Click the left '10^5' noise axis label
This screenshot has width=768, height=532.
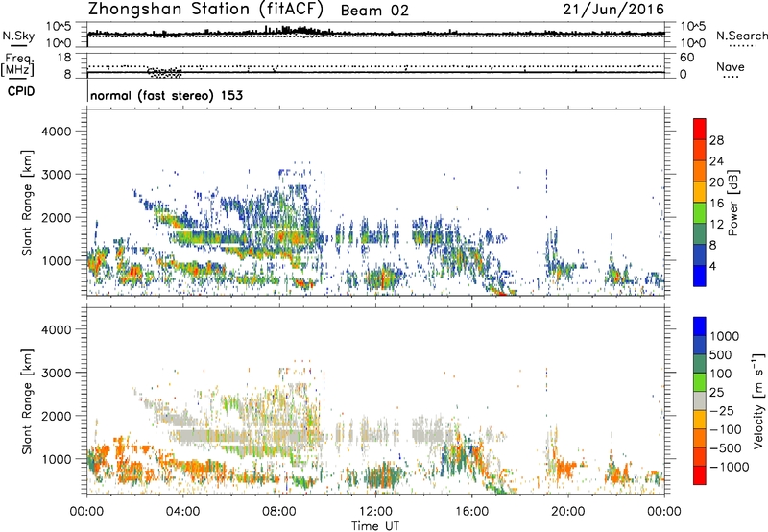59,27
